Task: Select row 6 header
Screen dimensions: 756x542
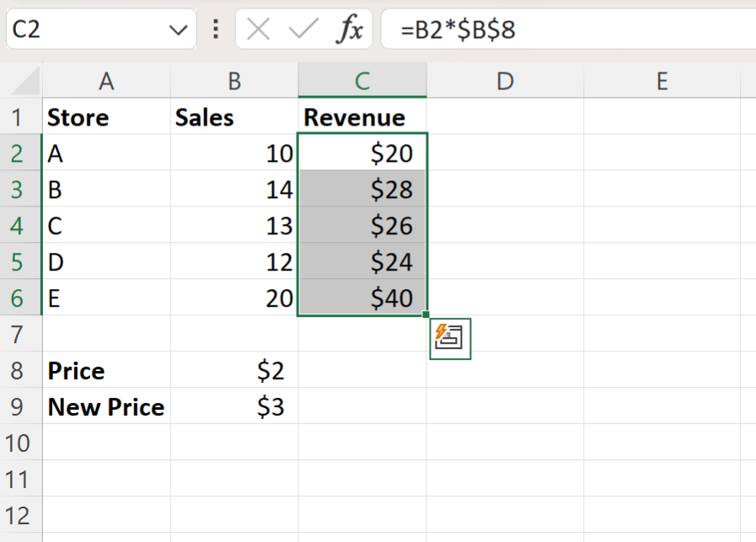Action: [x=21, y=298]
